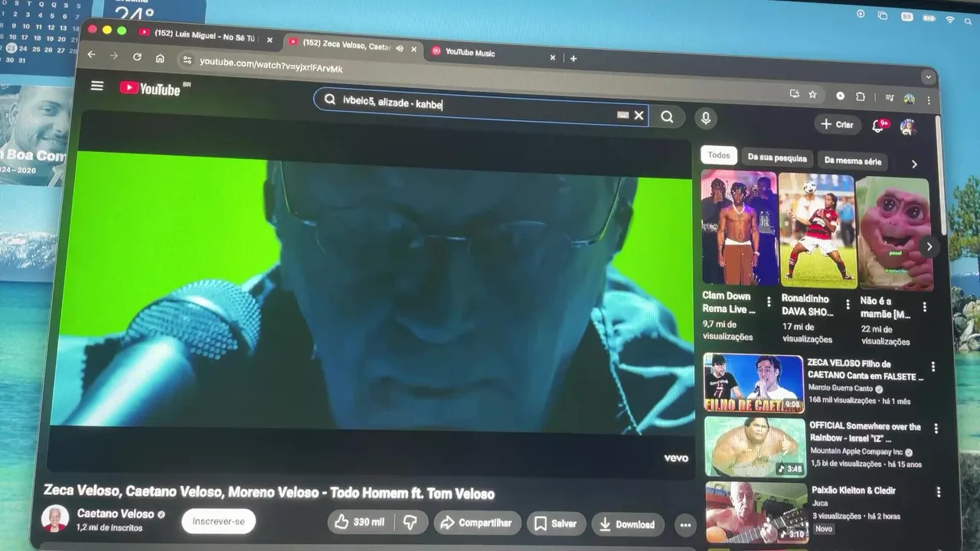Clear the YouTube search text
This screenshot has height=551, width=980.
pos(639,116)
